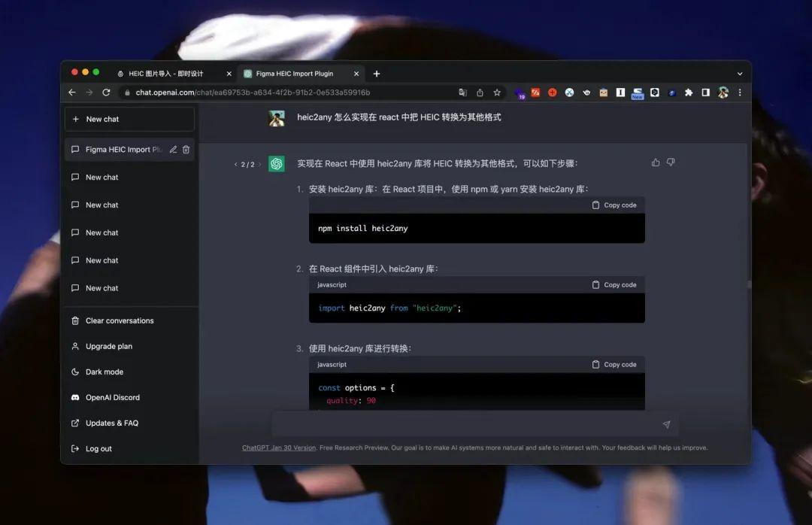
Task: Reload the ChatGPT page
Action: pyautogui.click(x=106, y=93)
